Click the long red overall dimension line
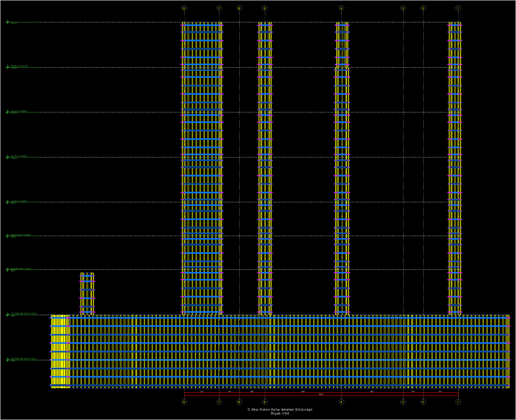Viewport: 516px width, 420px height. [x=321, y=396]
